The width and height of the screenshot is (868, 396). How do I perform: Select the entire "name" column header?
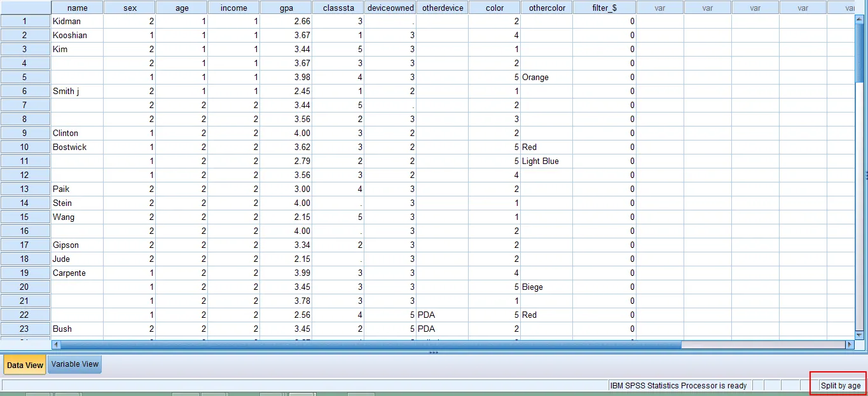pos(77,7)
